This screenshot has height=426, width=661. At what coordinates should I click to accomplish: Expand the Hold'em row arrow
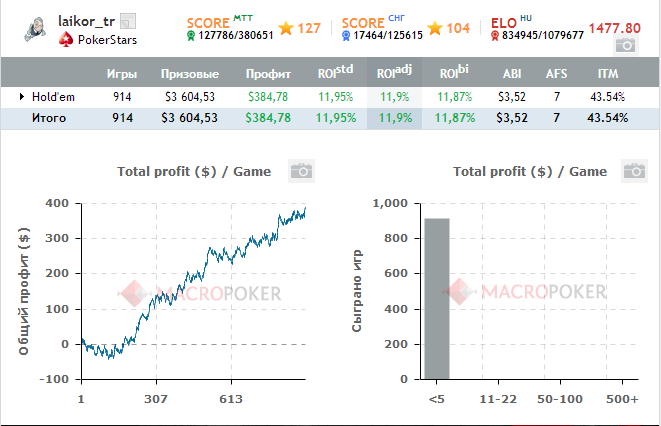pos(22,97)
